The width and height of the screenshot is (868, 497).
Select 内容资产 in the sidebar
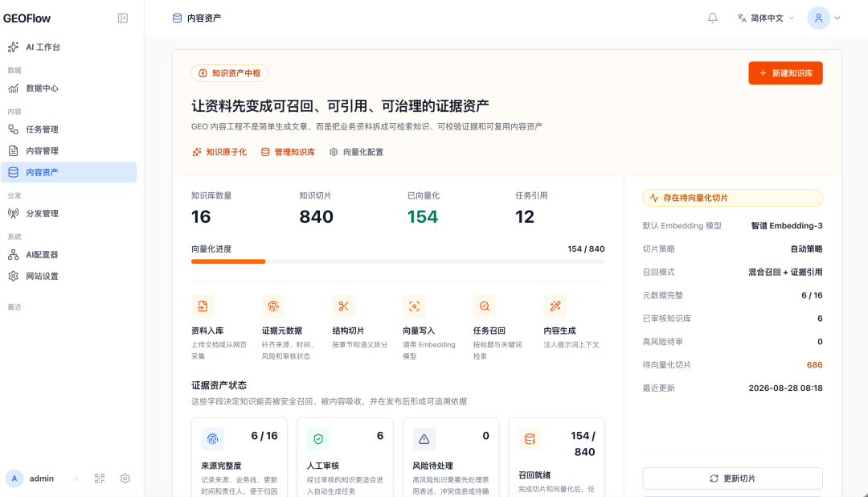(68, 172)
